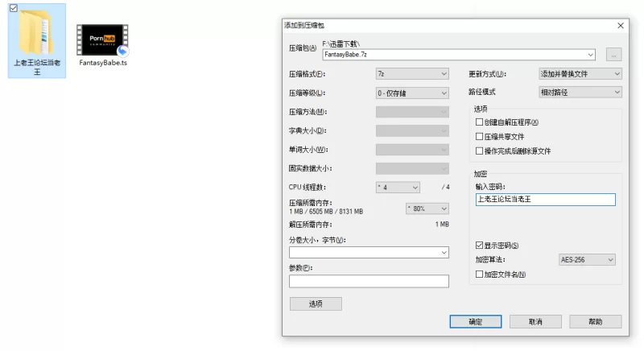Open the 压缩格式 dropdown showing 7z

(411, 74)
